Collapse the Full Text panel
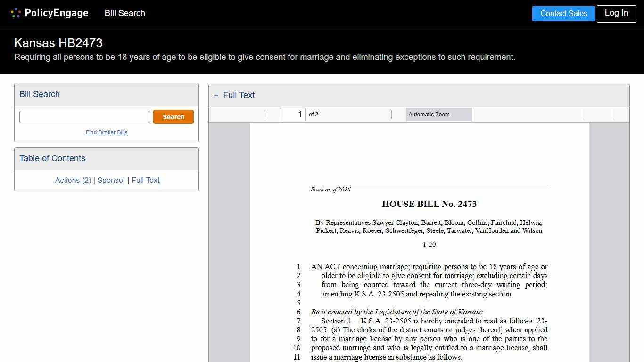Image resolution: width=644 pixels, height=362 pixels. [216, 95]
